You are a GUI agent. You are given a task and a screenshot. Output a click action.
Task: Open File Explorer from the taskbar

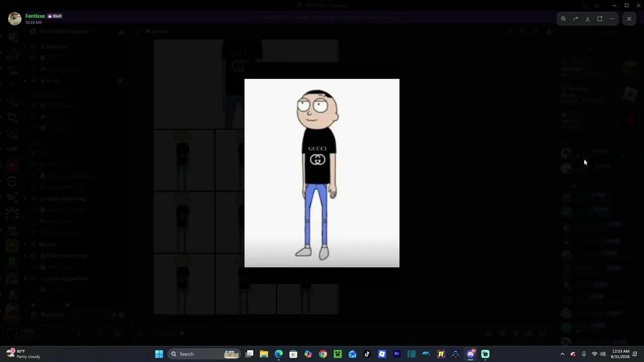click(264, 354)
